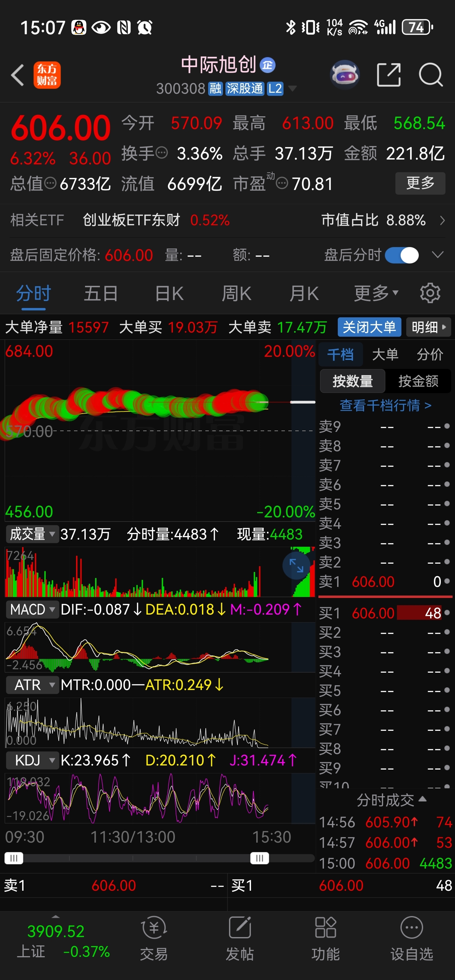
Task: Expand the chart to fullscreen icon
Action: [x=296, y=566]
